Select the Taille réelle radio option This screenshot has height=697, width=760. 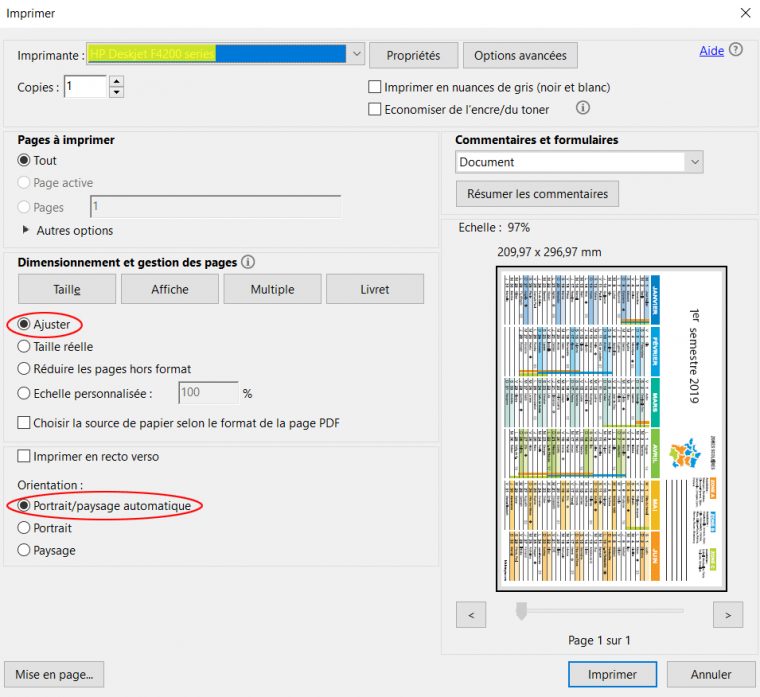click(x=24, y=346)
